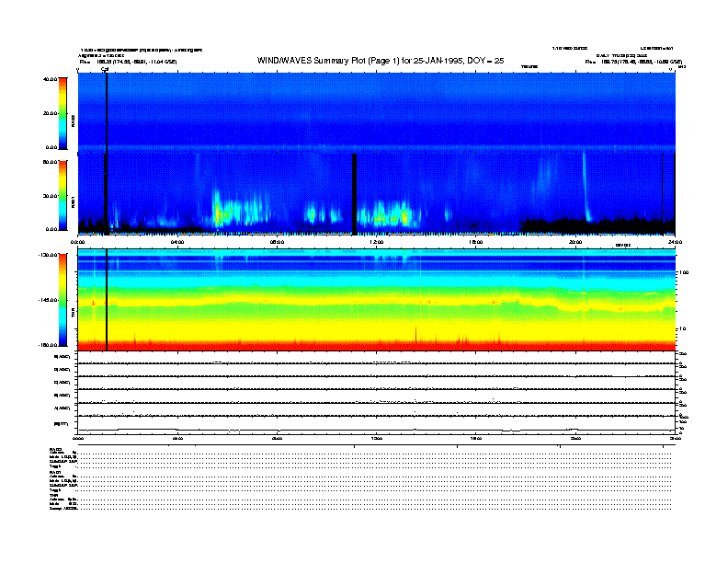Click the 00:00 time label below the RAD1 panel
Viewport: 728px width, 563px height.
77,242
